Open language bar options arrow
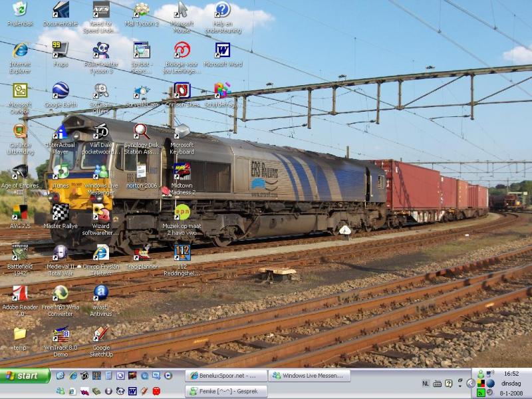 tap(460, 386)
